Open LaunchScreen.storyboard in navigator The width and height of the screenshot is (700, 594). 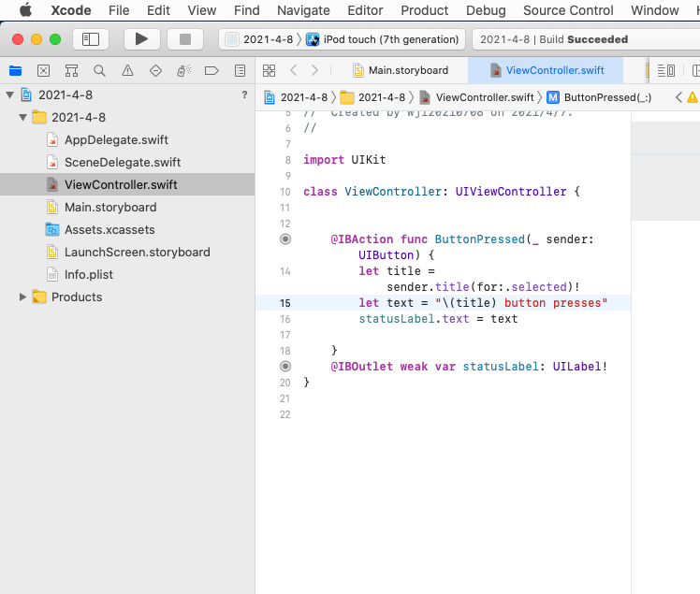137,252
